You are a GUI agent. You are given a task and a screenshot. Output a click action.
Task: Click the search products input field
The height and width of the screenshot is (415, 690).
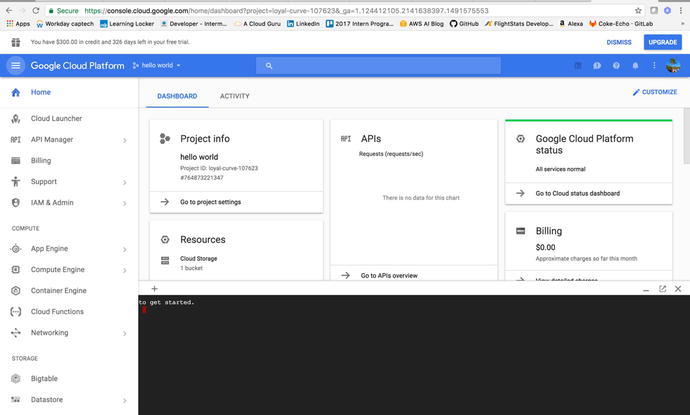[x=400, y=66]
